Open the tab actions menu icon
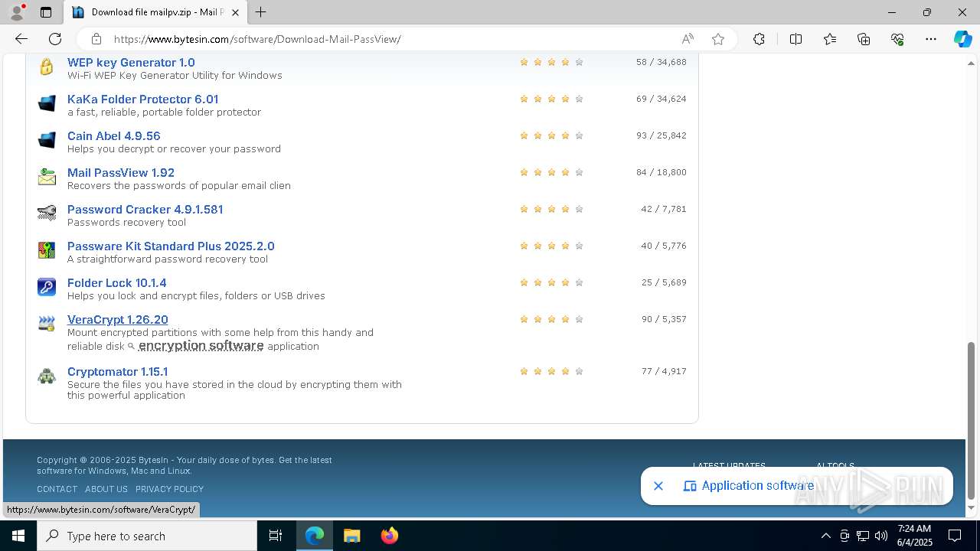This screenshot has width=980, height=551. pyautogui.click(x=46, y=12)
